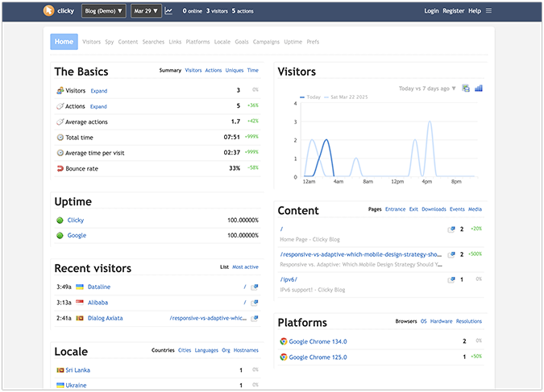Image resolution: width=544 pixels, height=392 pixels.
Task: Click the Chrome icon for Google Chrome 125.0
Action: coord(284,357)
